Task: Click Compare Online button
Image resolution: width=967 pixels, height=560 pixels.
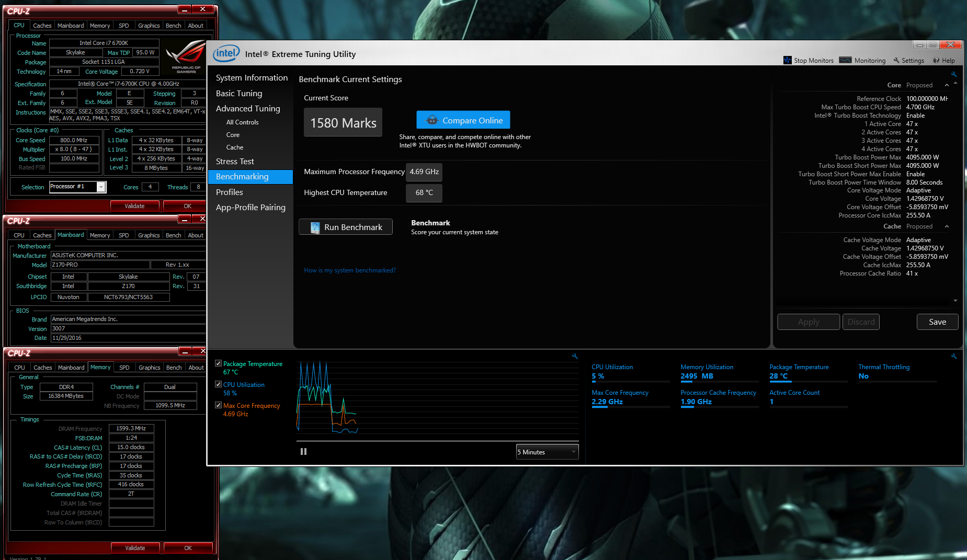Action: pos(463,120)
